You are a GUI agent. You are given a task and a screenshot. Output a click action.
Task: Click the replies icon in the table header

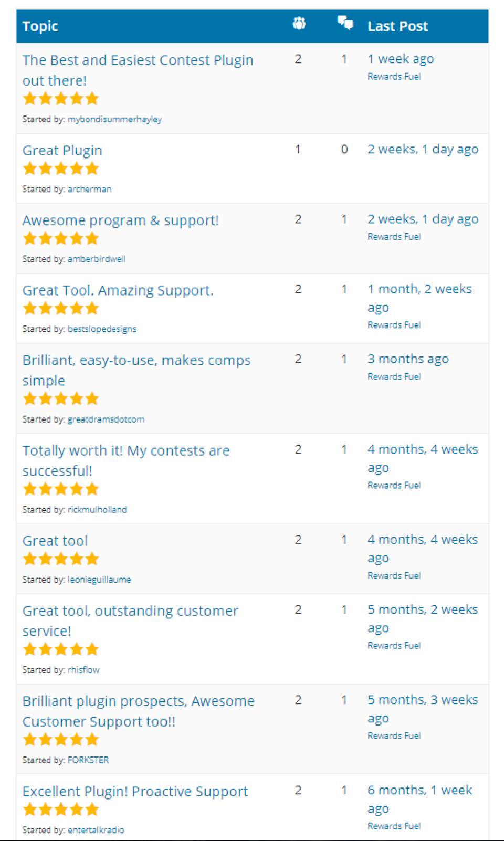click(x=345, y=24)
